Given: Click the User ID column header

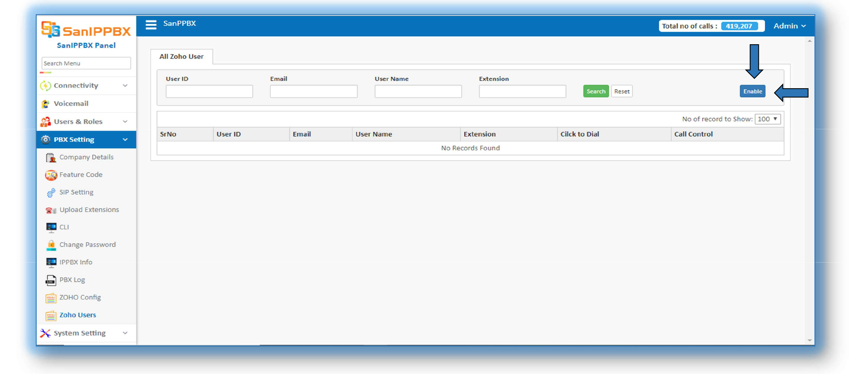Looking at the screenshot, I should click(x=251, y=134).
